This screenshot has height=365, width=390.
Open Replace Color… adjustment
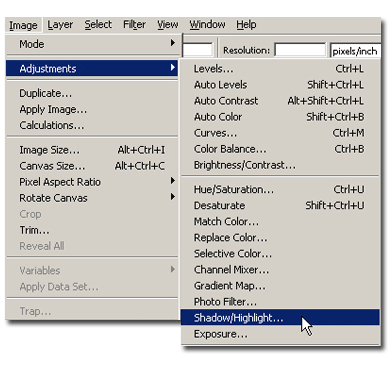280,237
